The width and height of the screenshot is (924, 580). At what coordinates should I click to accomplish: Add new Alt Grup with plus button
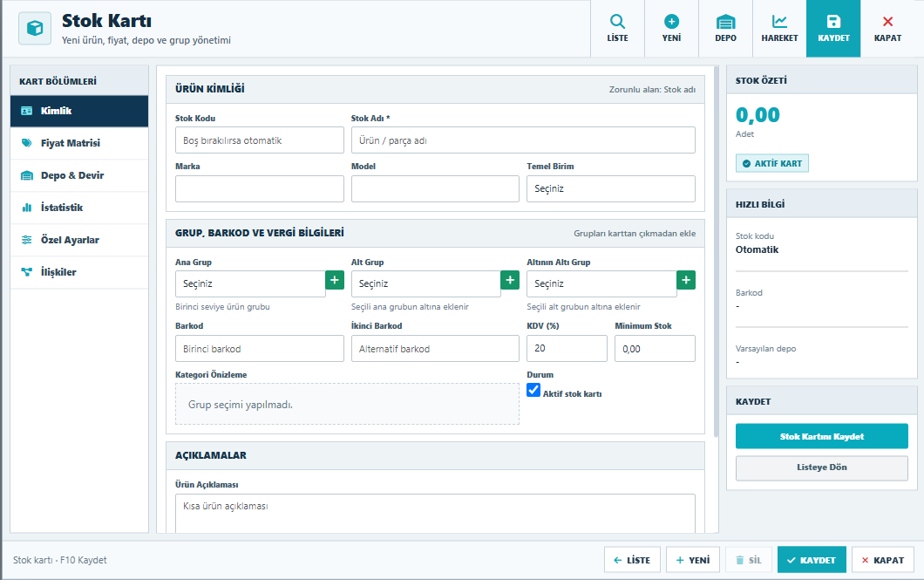click(x=510, y=280)
